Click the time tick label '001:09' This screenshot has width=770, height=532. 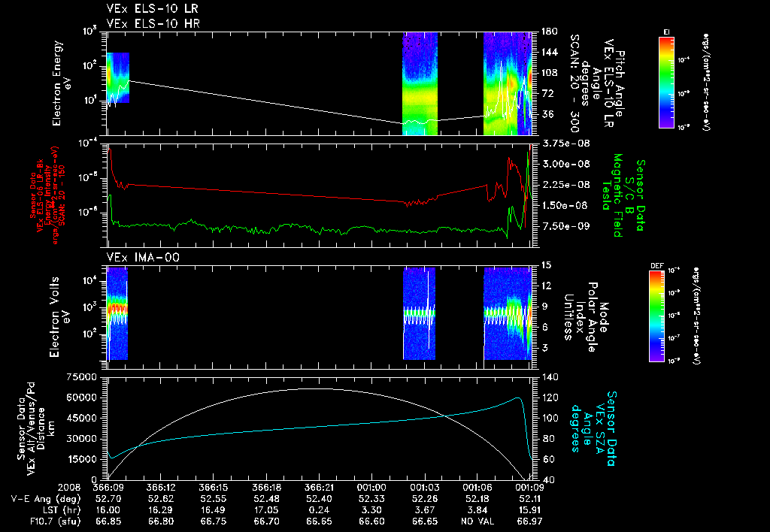pos(530,488)
